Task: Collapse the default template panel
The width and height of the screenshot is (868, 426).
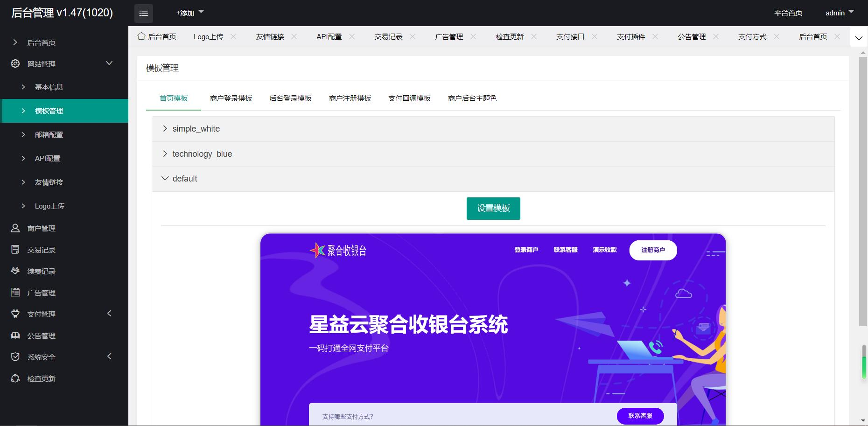Action: click(185, 179)
